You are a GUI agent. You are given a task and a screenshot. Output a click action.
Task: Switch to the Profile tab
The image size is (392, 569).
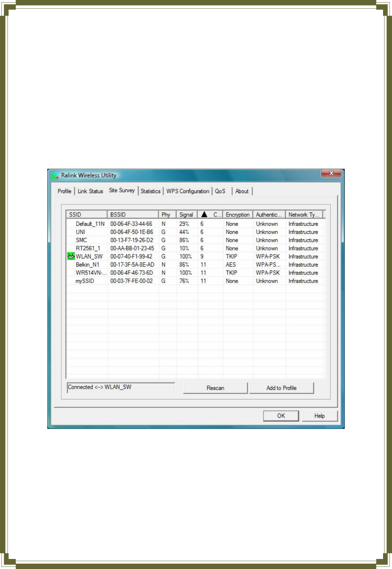pos(64,191)
